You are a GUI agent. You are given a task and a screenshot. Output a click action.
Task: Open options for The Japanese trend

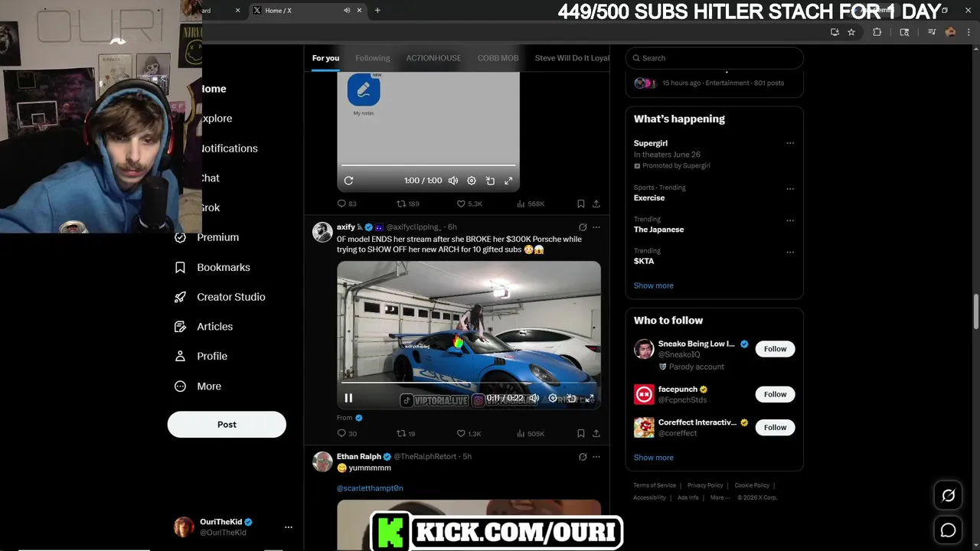pos(790,220)
